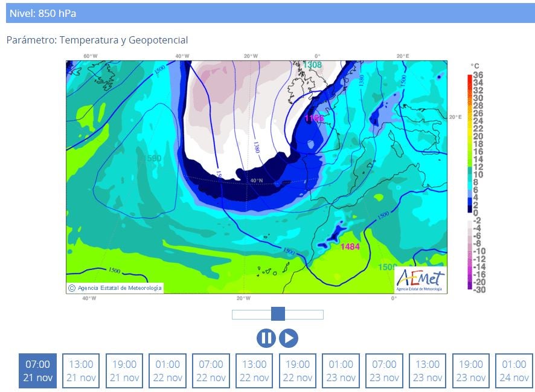Select the 01:00 23 nov time step
Viewport: 535px width, 392px height.
tap(341, 371)
